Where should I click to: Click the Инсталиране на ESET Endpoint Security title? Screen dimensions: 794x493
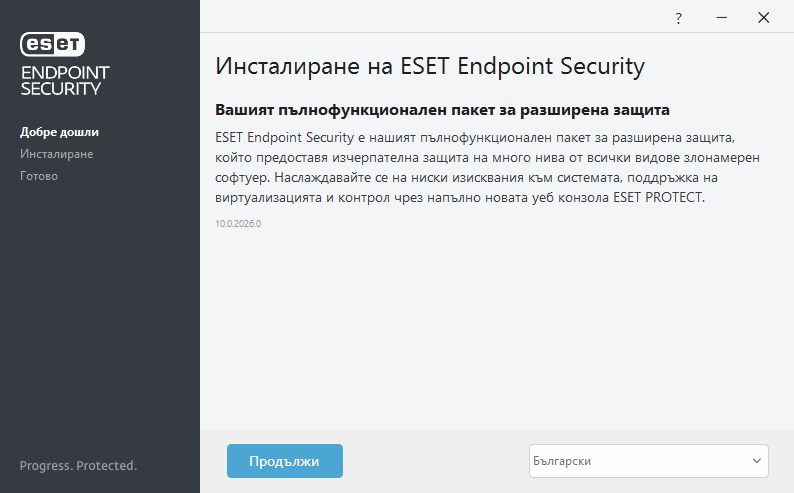(x=430, y=67)
